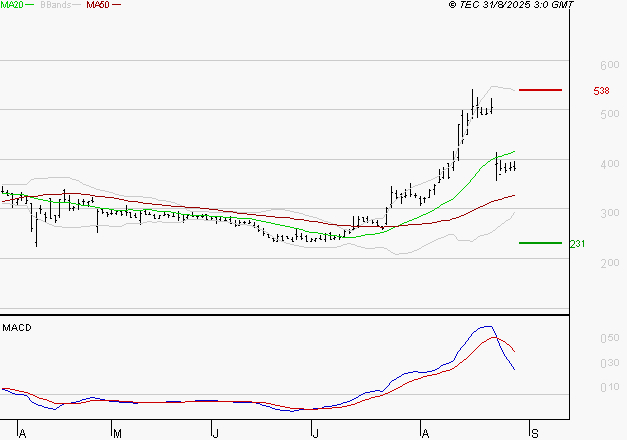Click the S month marker on time axis
The height and width of the screenshot is (440, 627).
coord(535,434)
